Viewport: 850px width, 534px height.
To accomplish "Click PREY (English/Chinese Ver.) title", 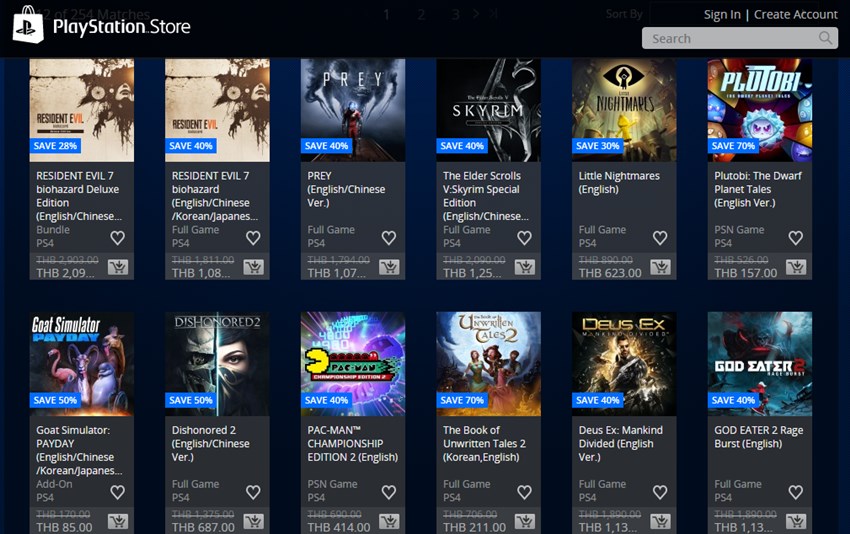I will click(x=346, y=189).
